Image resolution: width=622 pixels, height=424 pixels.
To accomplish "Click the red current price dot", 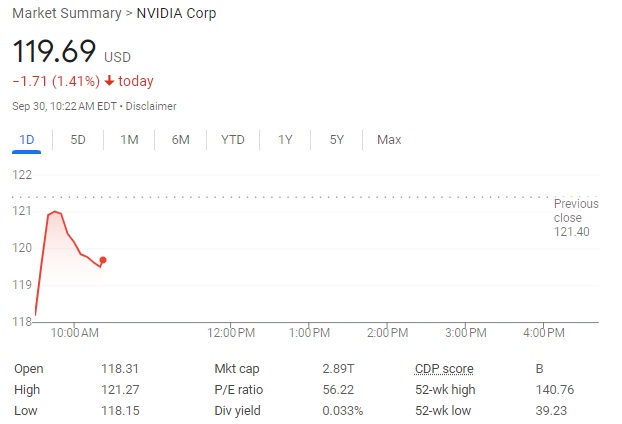I will click(103, 260).
